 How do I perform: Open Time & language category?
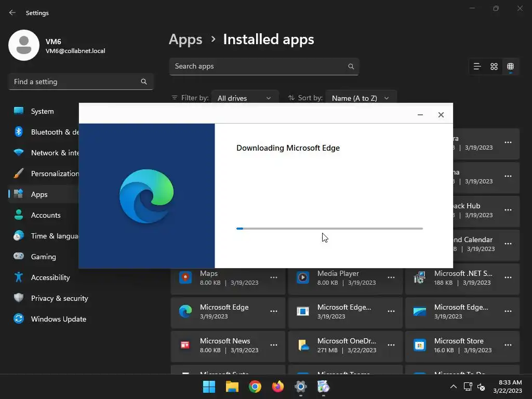44,236
